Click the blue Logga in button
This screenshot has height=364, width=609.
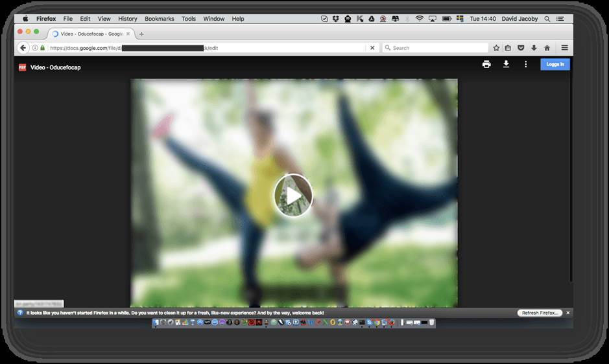(555, 64)
